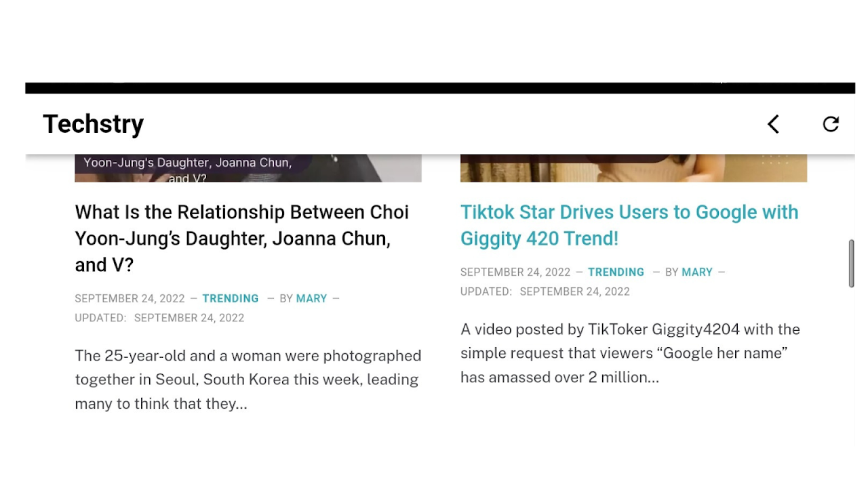Click the excerpt starting "A video posted by TikToker"
Image resolution: width=868 pixels, height=488 pixels.
(630, 353)
